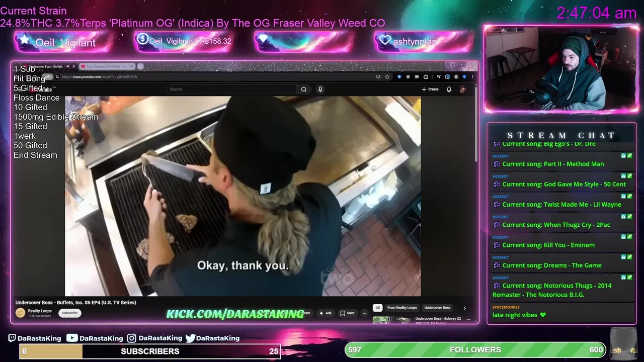Click Twitch DaRastaKing icon

coord(12,338)
